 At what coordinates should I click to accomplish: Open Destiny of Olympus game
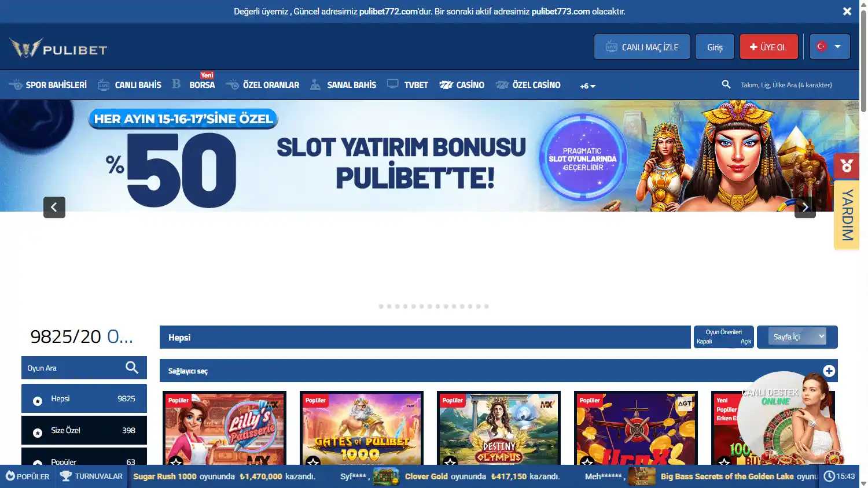[499, 428]
